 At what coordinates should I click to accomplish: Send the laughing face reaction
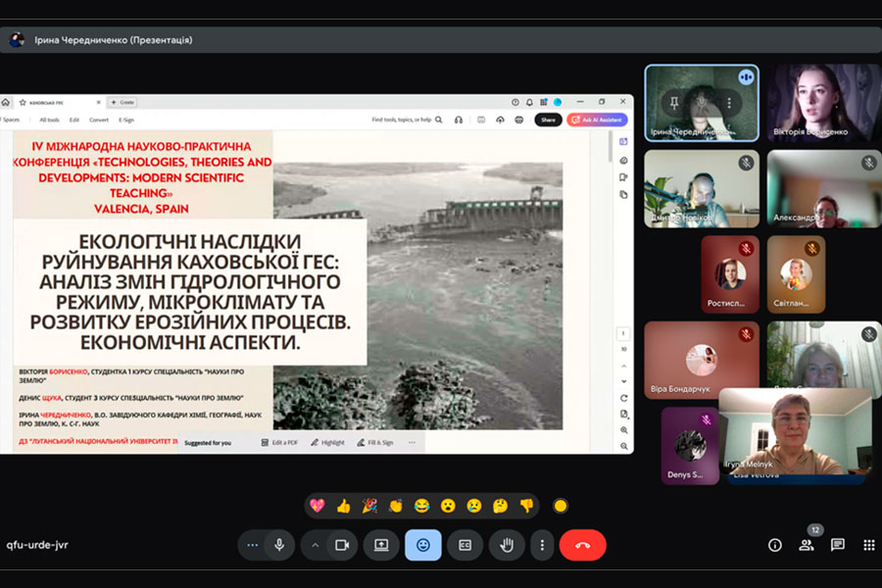pos(421,506)
